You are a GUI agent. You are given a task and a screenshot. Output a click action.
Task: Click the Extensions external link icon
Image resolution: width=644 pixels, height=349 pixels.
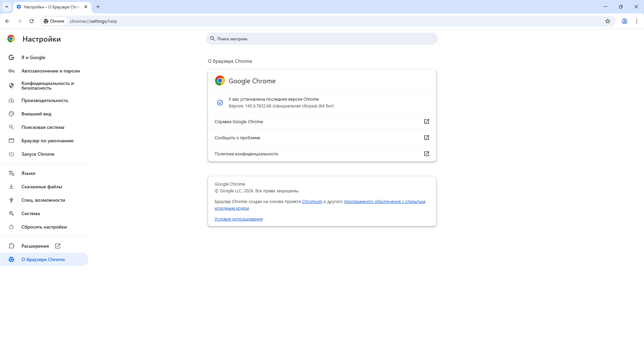[58, 246]
